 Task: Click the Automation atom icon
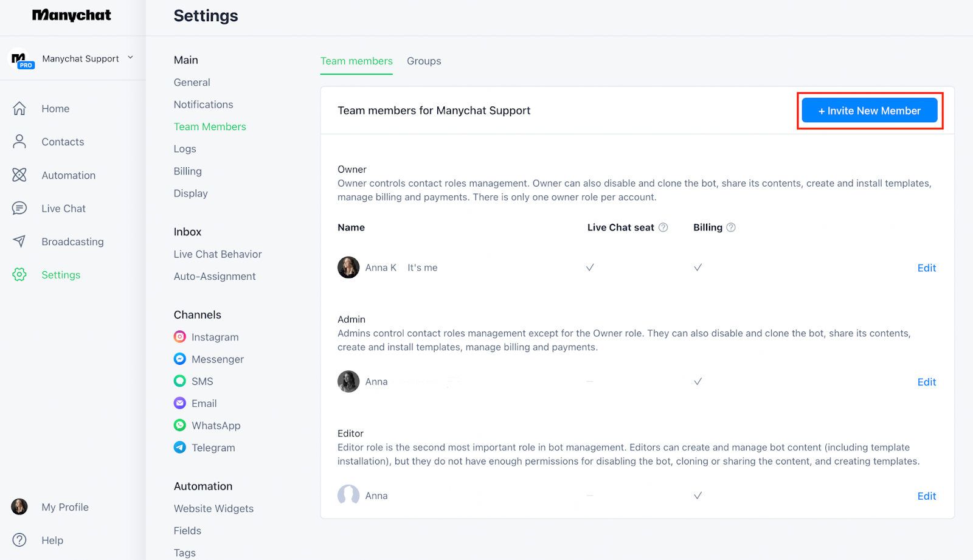coord(19,175)
